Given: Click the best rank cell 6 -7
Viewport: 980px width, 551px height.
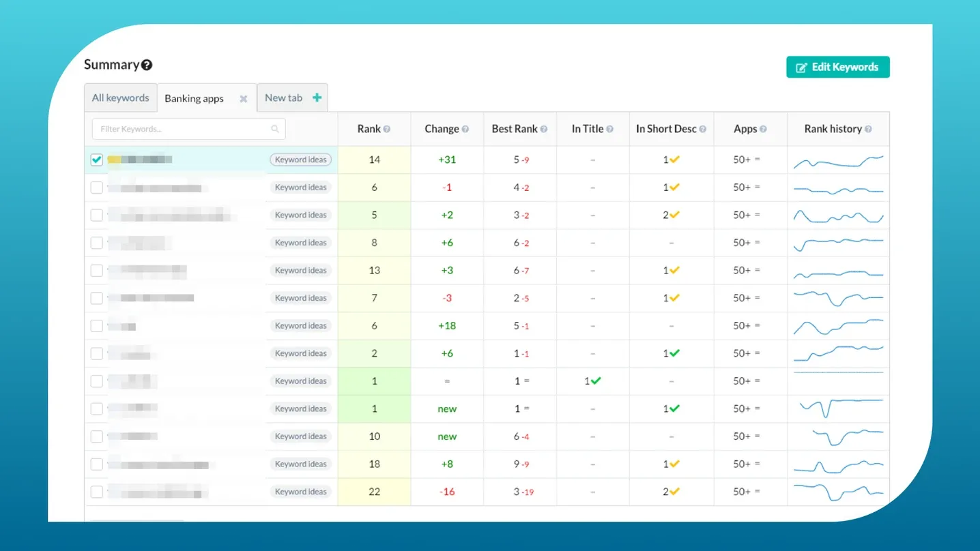Looking at the screenshot, I should pyautogui.click(x=521, y=270).
